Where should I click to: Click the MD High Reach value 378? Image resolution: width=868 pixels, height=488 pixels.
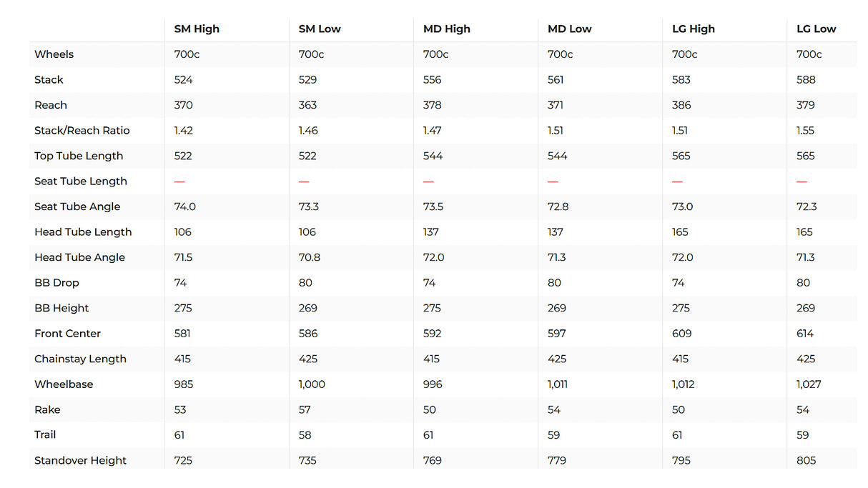click(x=433, y=105)
